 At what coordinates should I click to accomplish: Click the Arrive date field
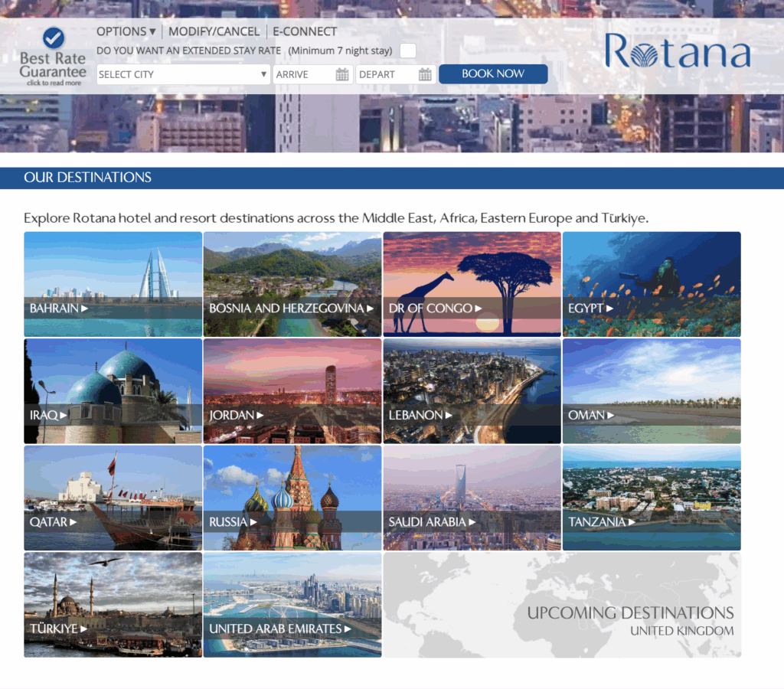(303, 74)
